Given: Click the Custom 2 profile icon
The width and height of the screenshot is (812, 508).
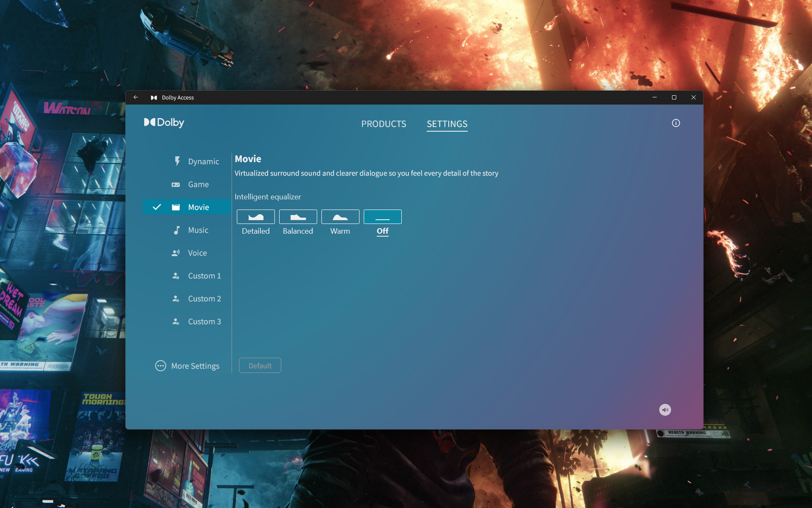Looking at the screenshot, I should pos(176,299).
